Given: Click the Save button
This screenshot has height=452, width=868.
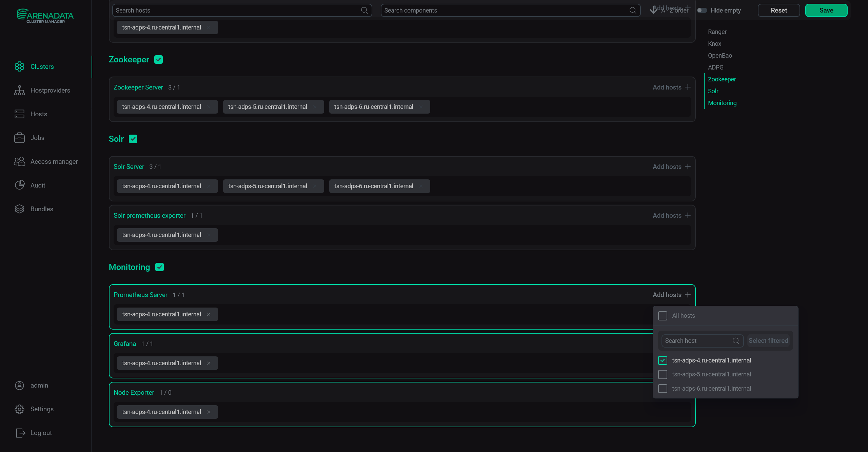Looking at the screenshot, I should [826, 10].
